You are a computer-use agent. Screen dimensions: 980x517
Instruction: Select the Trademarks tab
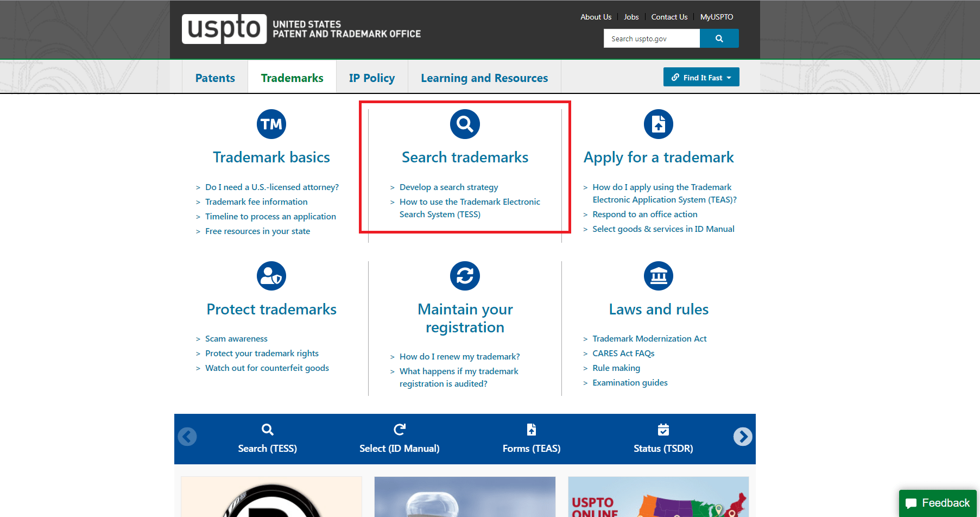click(x=292, y=78)
